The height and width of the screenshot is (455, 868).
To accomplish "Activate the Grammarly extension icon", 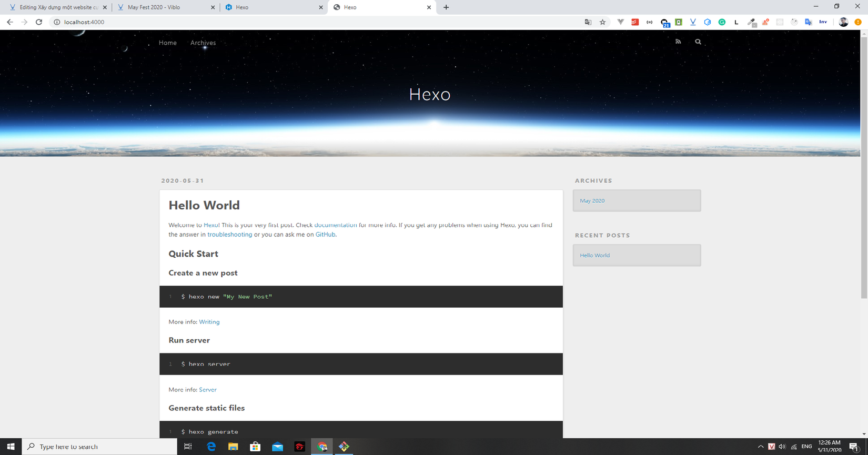I will pyautogui.click(x=722, y=22).
